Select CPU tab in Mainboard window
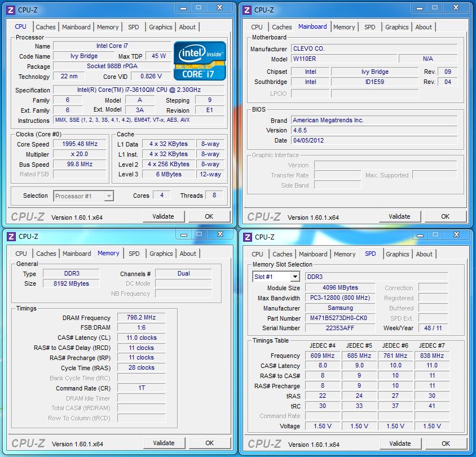The image size is (476, 457). tap(257, 27)
